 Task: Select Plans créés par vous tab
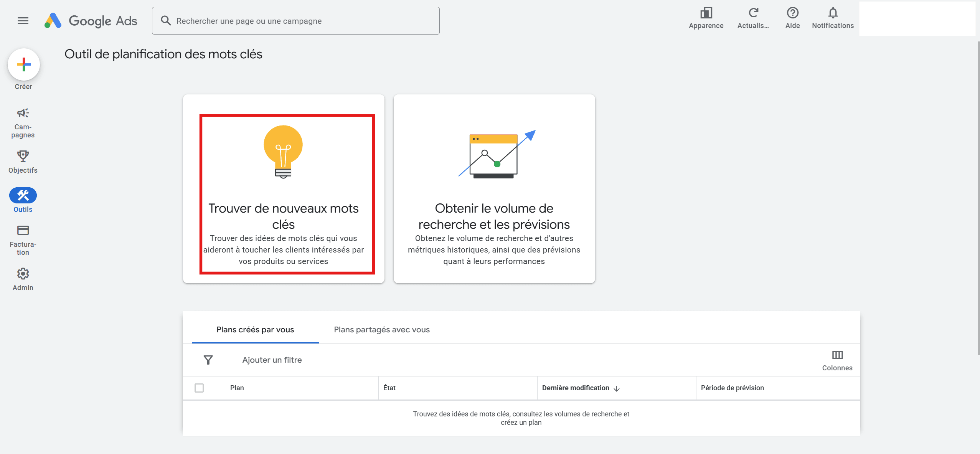pos(255,330)
